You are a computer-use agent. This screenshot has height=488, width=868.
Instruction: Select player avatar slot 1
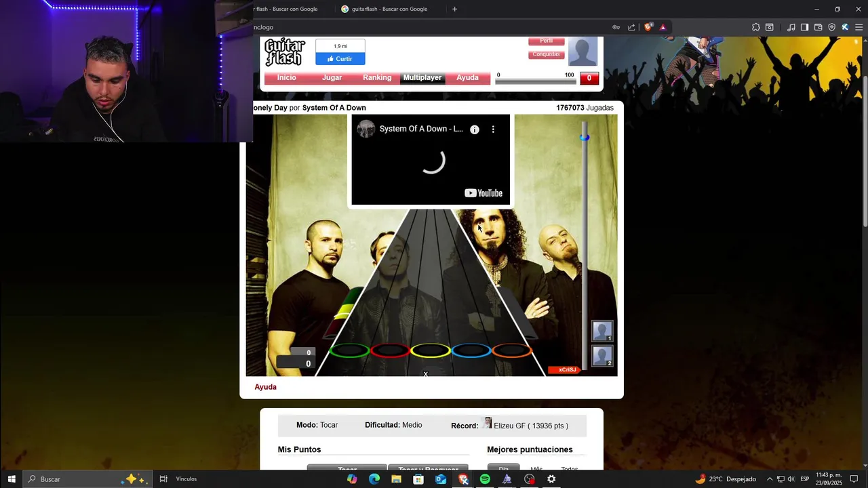[602, 331]
